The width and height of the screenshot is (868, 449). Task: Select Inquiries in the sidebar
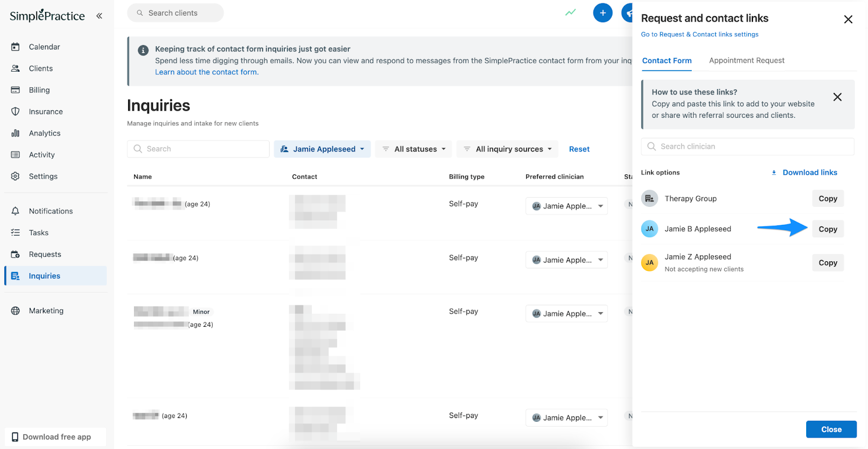(x=56, y=276)
